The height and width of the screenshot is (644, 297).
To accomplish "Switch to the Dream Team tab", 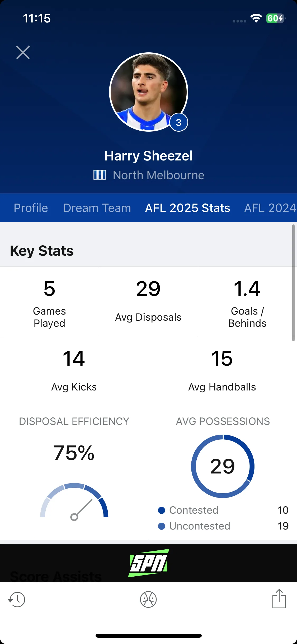I will (x=97, y=208).
